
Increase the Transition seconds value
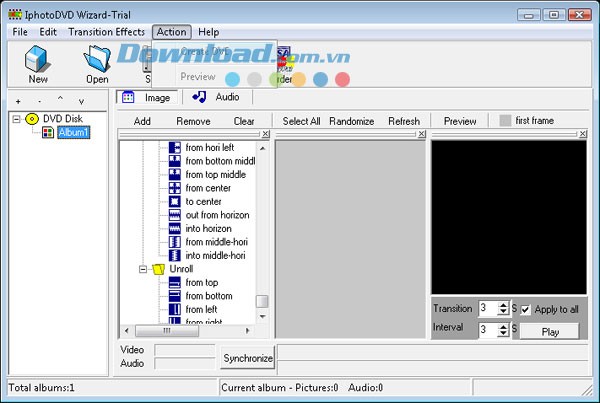(x=503, y=305)
